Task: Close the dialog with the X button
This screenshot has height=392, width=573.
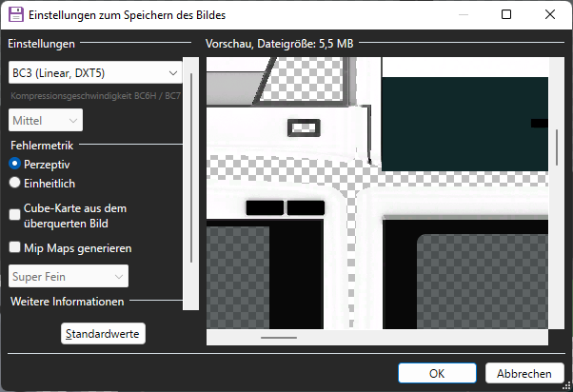Action: point(550,15)
